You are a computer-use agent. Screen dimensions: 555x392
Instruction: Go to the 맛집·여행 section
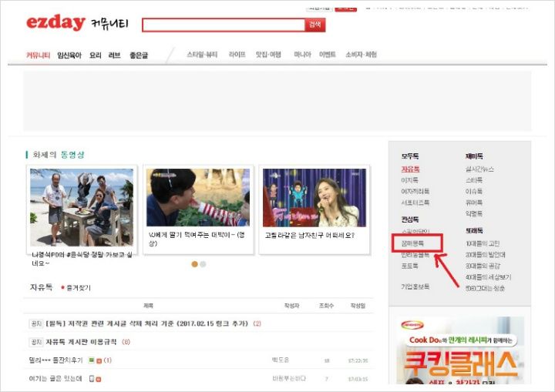pyautogui.click(x=268, y=55)
